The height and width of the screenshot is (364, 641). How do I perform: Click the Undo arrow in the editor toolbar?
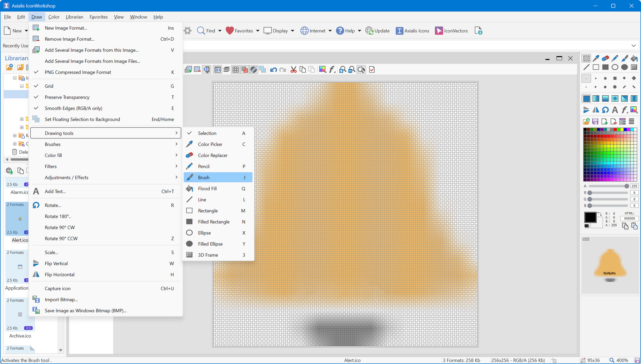(x=274, y=70)
